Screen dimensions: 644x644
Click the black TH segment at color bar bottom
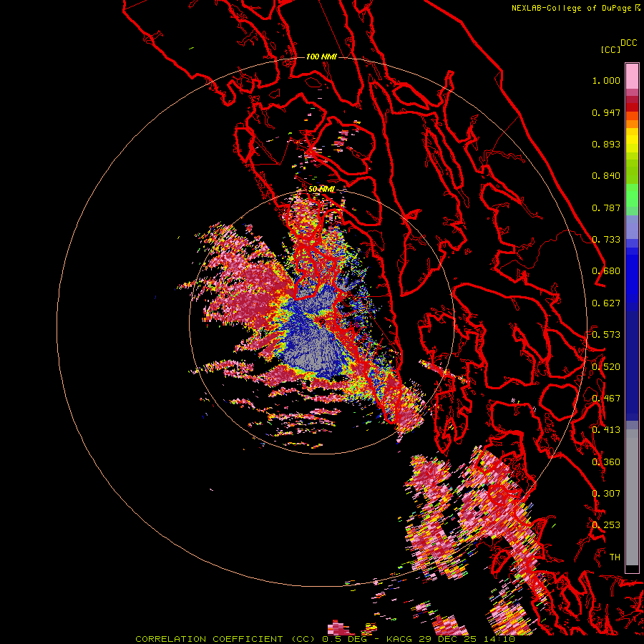point(632,568)
